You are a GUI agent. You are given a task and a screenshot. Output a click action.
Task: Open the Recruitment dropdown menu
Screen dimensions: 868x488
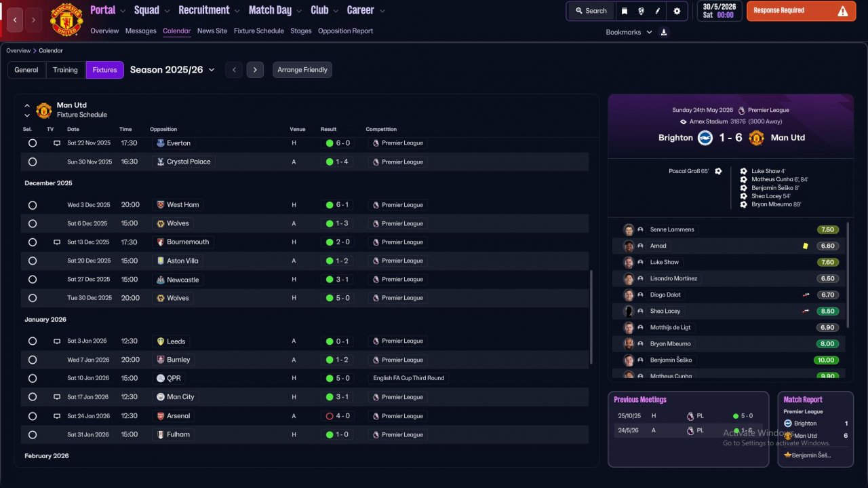click(x=209, y=10)
